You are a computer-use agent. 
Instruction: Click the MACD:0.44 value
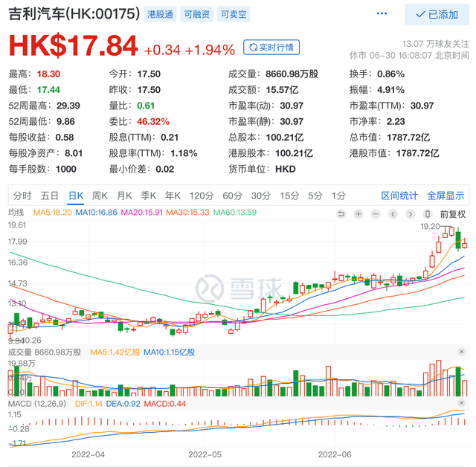(165, 404)
